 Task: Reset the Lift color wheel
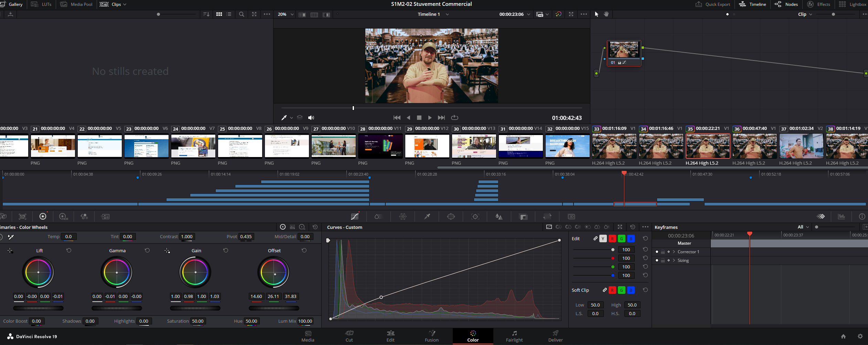(69, 251)
